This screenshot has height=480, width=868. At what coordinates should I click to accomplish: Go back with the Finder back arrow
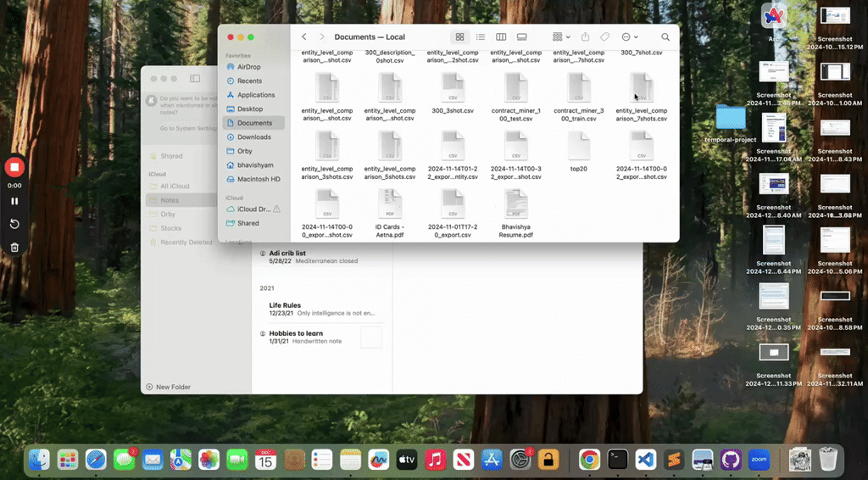pos(304,37)
